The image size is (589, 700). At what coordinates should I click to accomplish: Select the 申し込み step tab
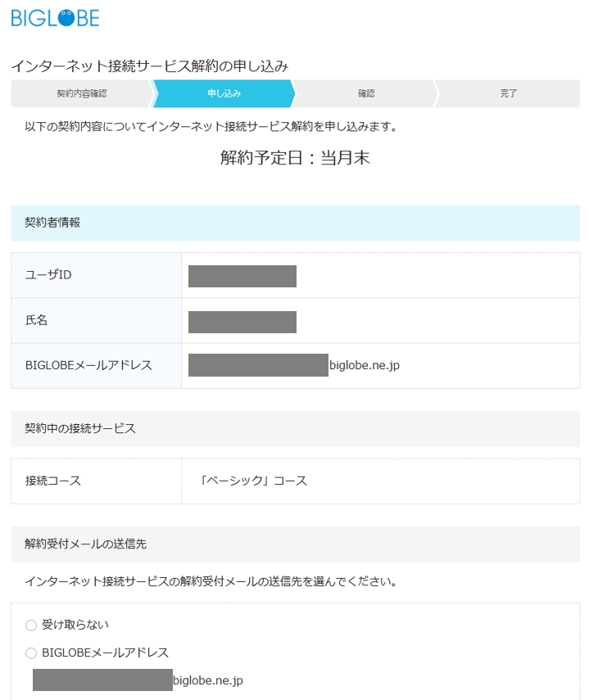coord(224,93)
